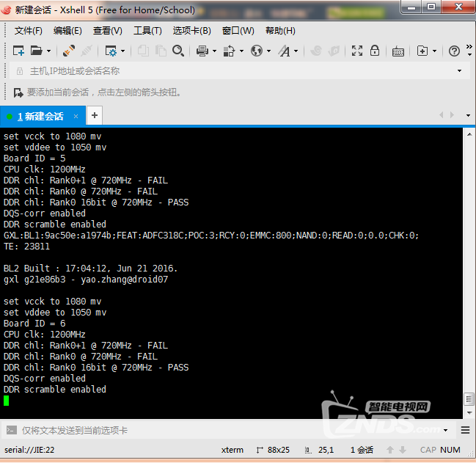Click the xterm status bar label
This screenshot has width=476, height=463.
click(232, 450)
